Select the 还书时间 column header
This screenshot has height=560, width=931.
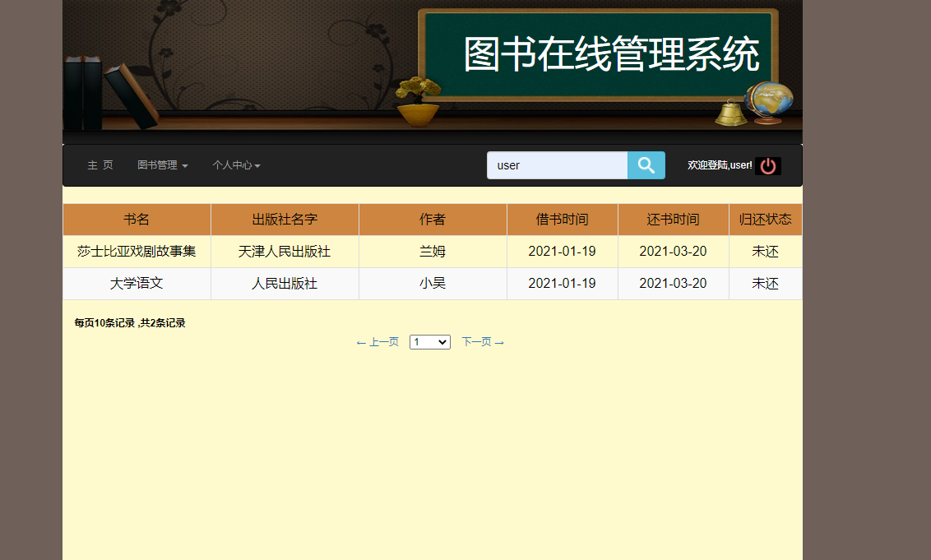[673, 219]
